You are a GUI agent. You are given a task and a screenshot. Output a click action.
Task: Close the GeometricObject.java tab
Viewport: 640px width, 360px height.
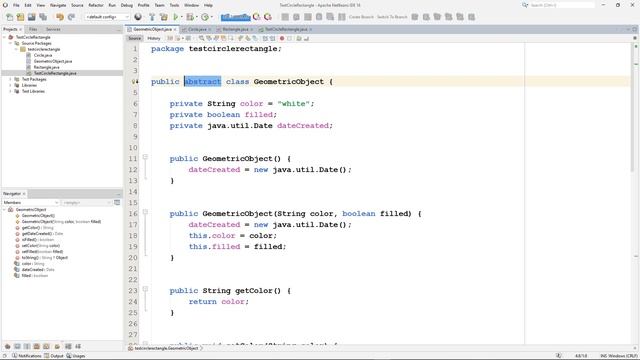(175, 29)
